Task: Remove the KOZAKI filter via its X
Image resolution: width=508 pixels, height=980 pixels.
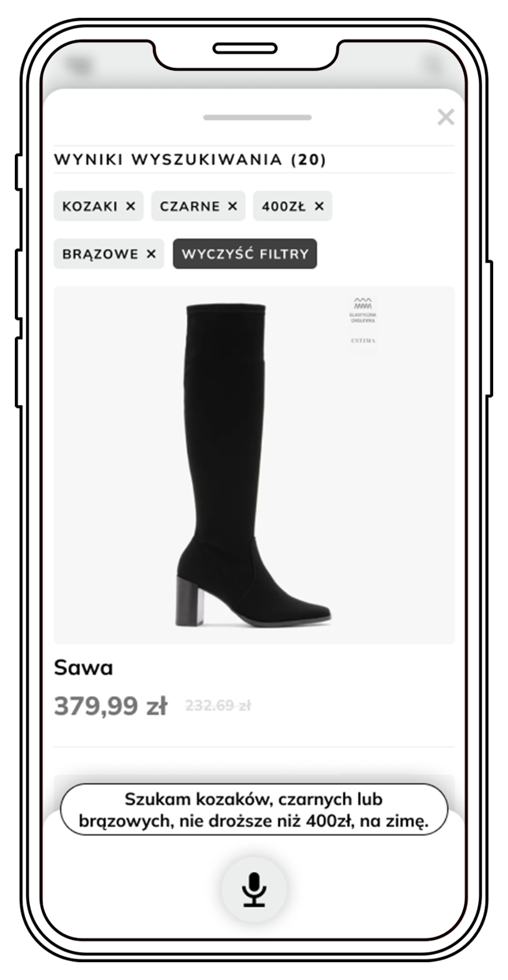Action: point(131,206)
